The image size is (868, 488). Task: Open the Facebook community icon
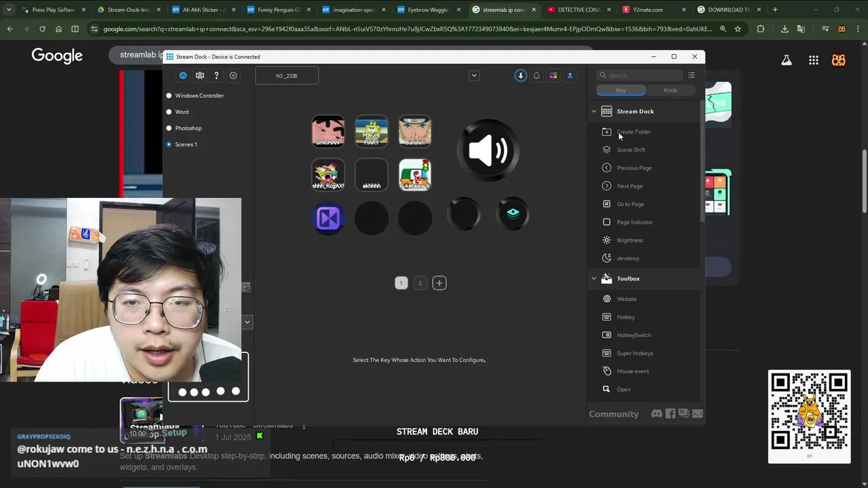tap(670, 413)
